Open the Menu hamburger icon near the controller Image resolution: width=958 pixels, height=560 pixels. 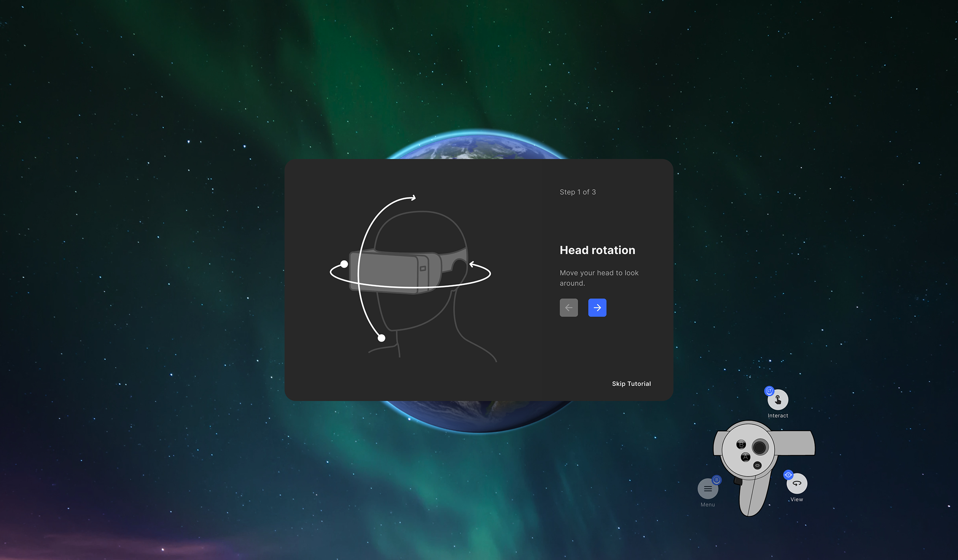pos(708,489)
